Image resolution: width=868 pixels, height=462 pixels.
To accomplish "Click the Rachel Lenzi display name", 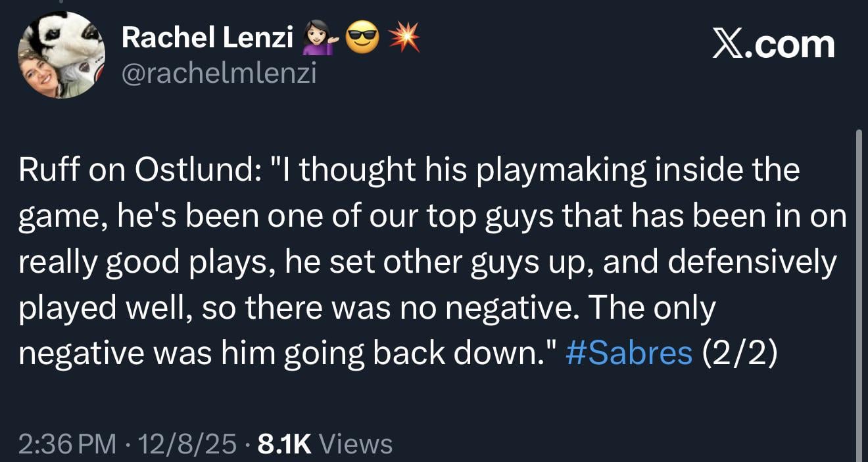I will tap(207, 40).
